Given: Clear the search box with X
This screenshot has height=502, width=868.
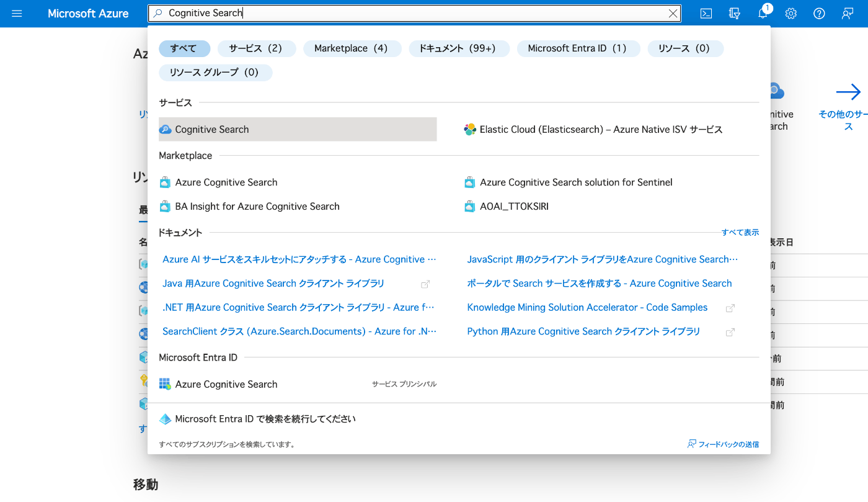Looking at the screenshot, I should point(673,13).
